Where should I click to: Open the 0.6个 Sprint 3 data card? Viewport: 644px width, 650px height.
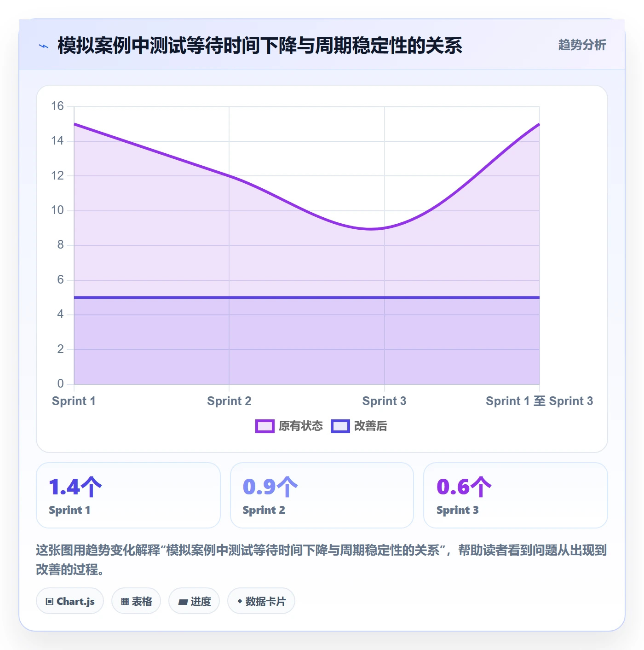pyautogui.click(x=516, y=495)
